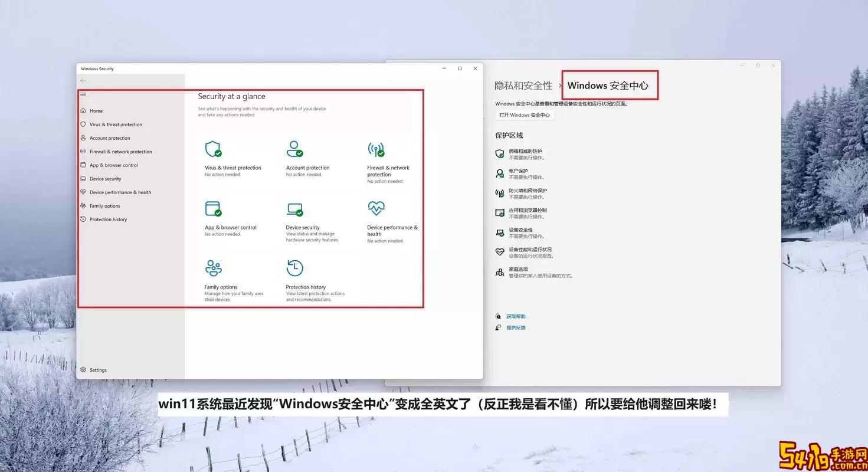Open 设备性能和运行状况 in Settings window
This screenshot has width=868, height=472.
pos(530,250)
